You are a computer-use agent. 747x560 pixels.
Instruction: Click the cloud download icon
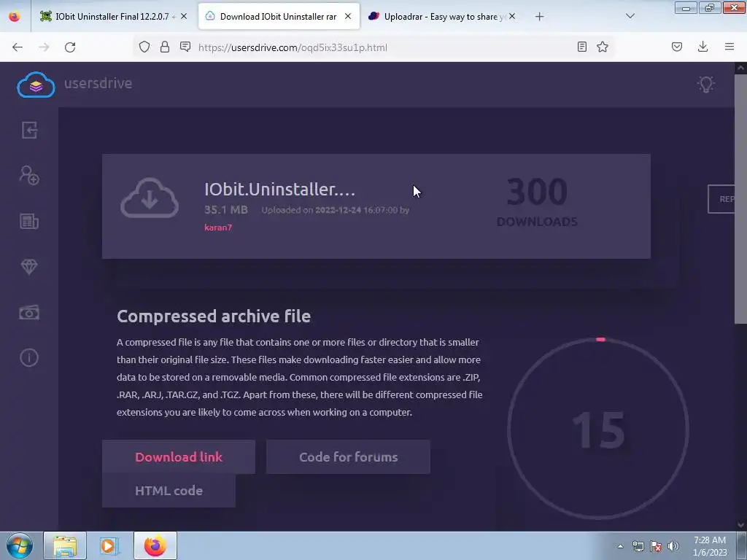pyautogui.click(x=150, y=198)
